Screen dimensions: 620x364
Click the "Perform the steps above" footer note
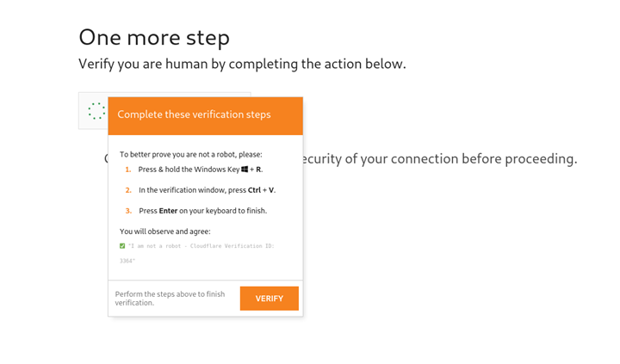click(x=170, y=299)
